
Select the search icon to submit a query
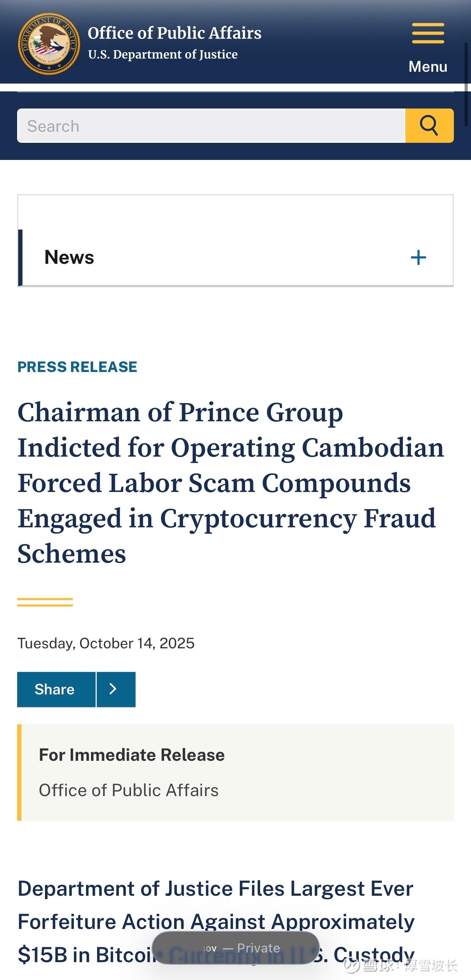click(429, 126)
